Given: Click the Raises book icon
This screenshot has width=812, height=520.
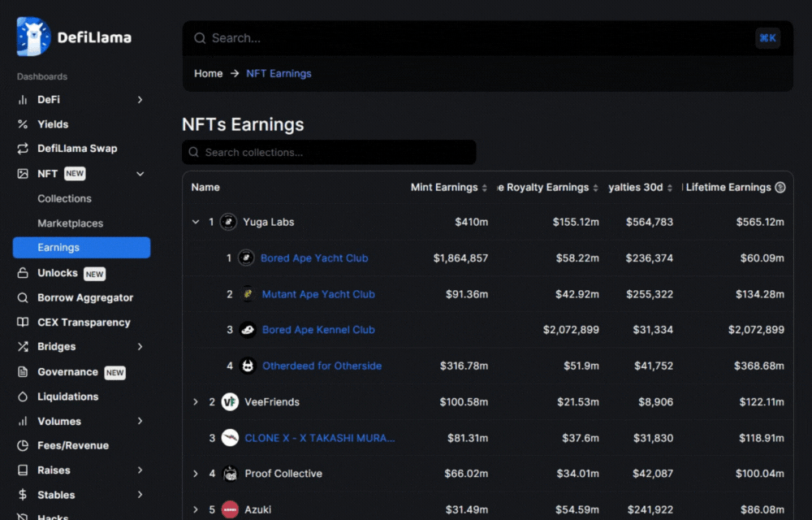Looking at the screenshot, I should coord(23,470).
